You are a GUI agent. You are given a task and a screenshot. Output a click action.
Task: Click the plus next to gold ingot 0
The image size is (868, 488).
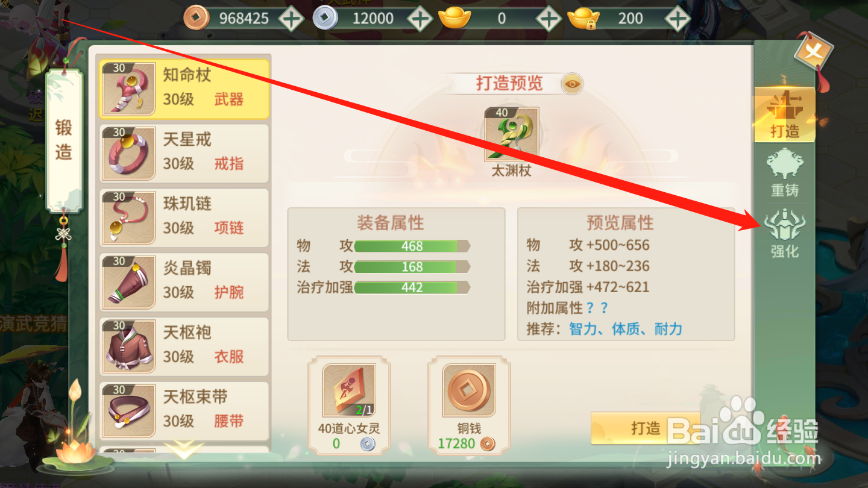(x=549, y=19)
